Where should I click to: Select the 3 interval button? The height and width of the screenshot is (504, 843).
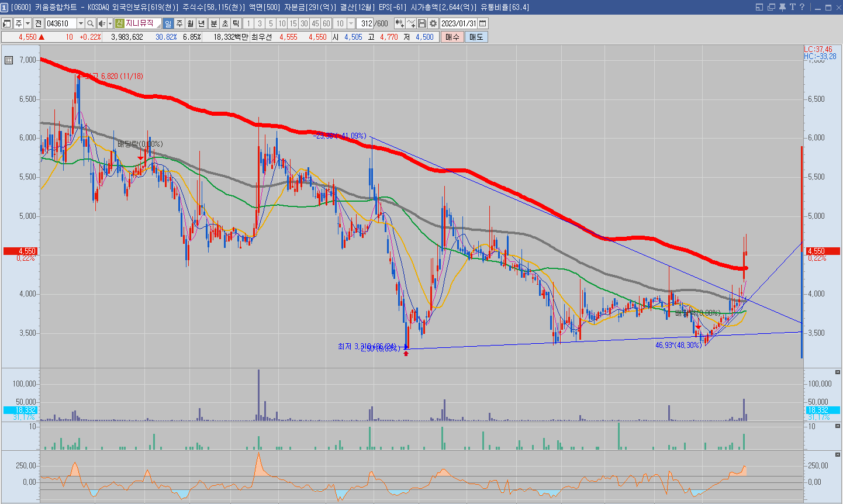260,23
